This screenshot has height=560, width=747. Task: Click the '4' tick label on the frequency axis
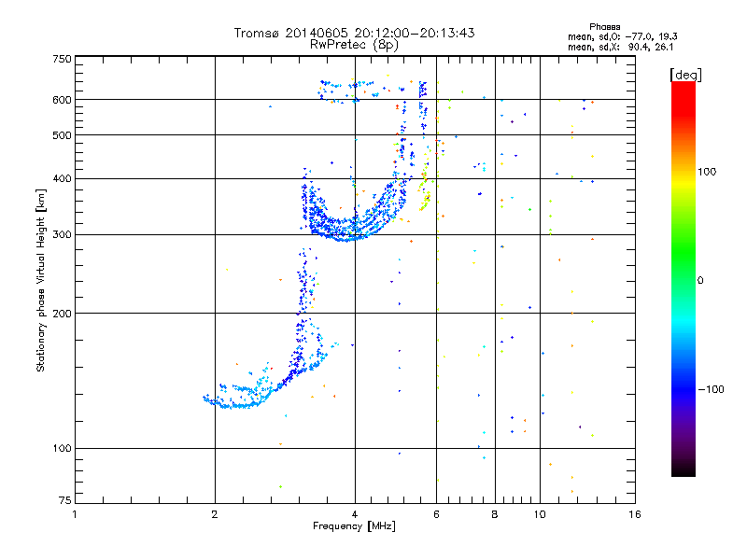coord(355,514)
